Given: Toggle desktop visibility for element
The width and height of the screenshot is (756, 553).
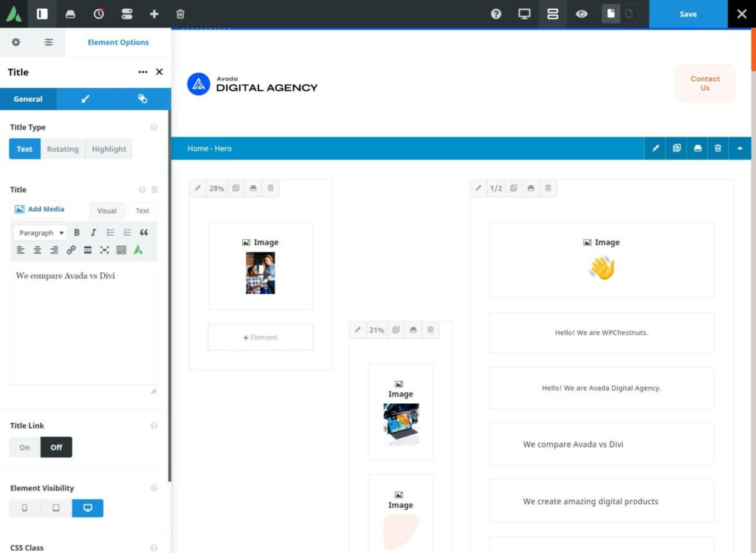Looking at the screenshot, I should (x=88, y=508).
